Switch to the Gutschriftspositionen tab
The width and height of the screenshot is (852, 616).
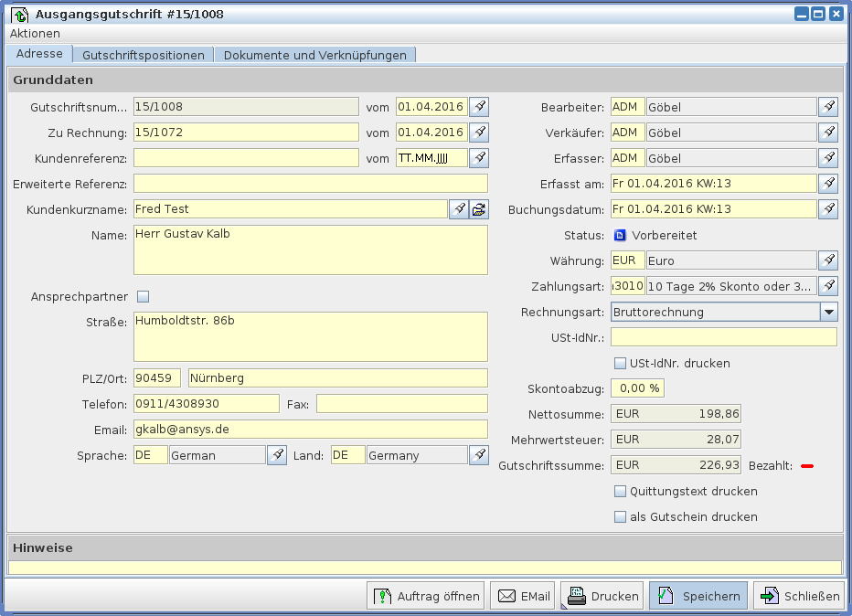point(144,55)
